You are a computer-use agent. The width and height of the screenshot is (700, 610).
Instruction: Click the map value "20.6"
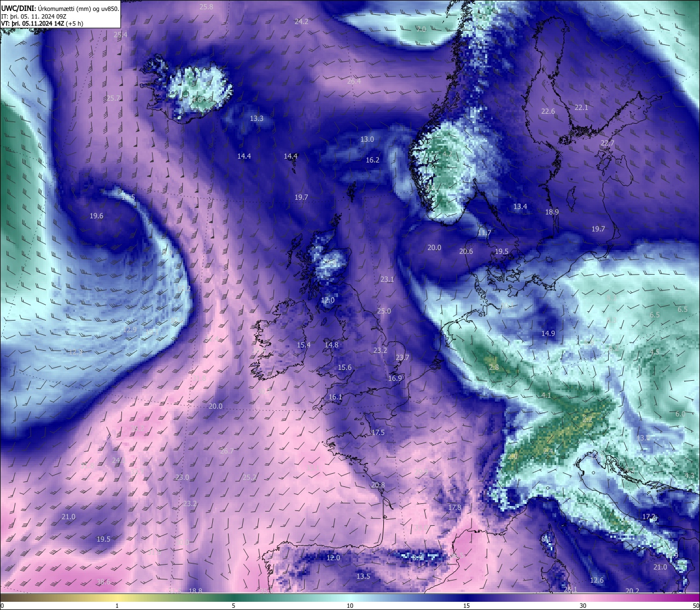coord(466,251)
